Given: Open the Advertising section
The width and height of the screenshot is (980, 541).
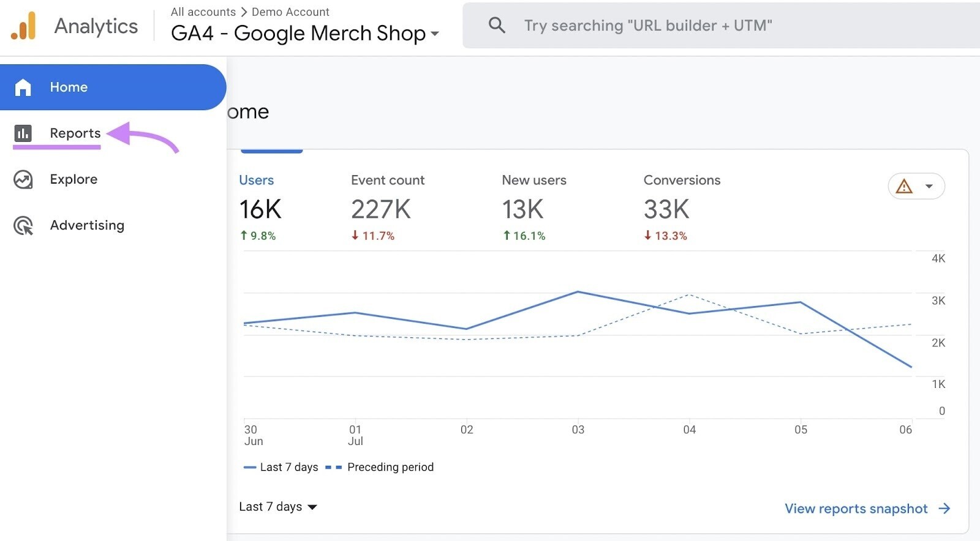Looking at the screenshot, I should tap(87, 225).
